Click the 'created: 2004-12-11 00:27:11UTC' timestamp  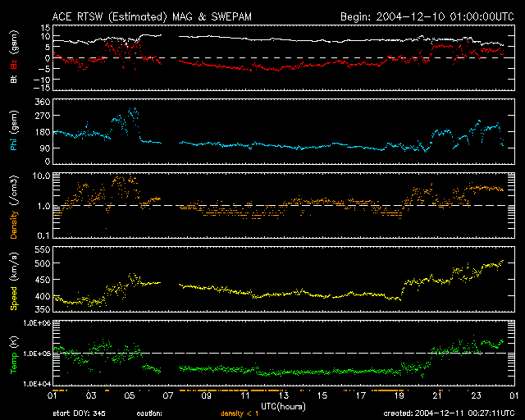pyautogui.click(x=449, y=413)
